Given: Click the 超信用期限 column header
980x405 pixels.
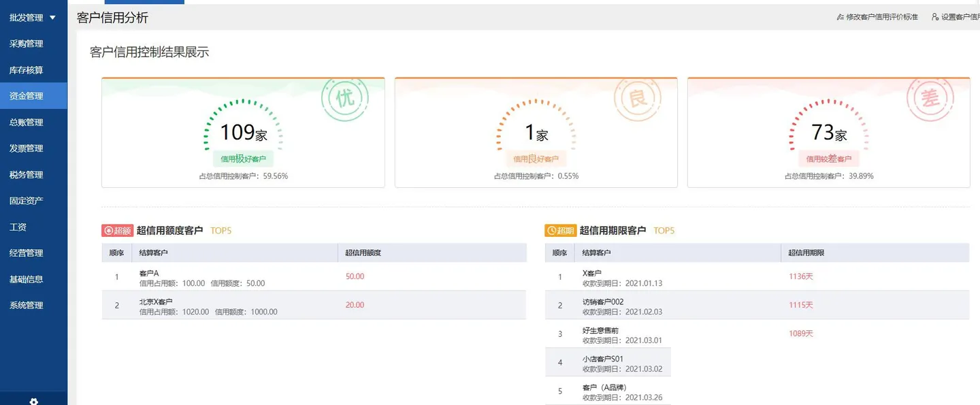Looking at the screenshot, I should click(x=806, y=253).
